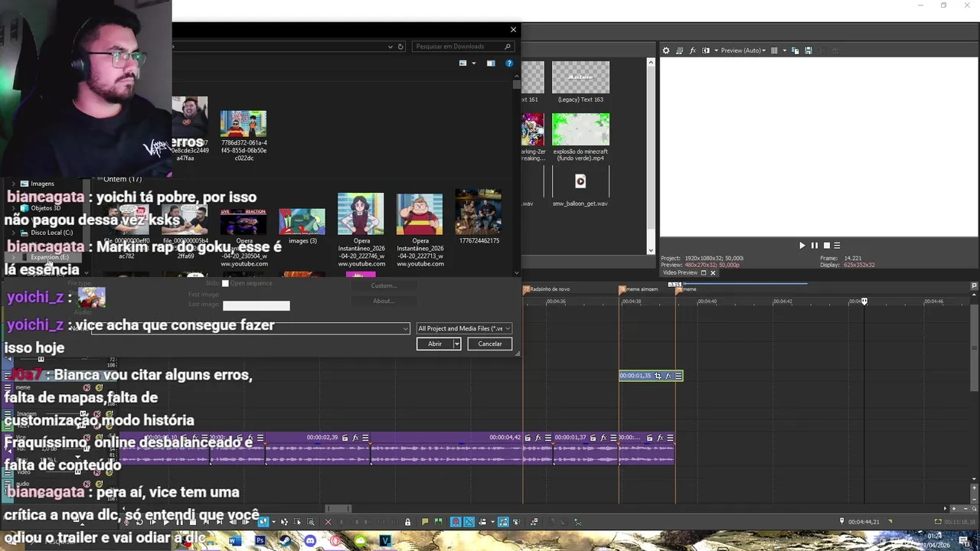Screen dimensions: 980x551
Task: Open the file dialog help icon
Action: click(509, 64)
